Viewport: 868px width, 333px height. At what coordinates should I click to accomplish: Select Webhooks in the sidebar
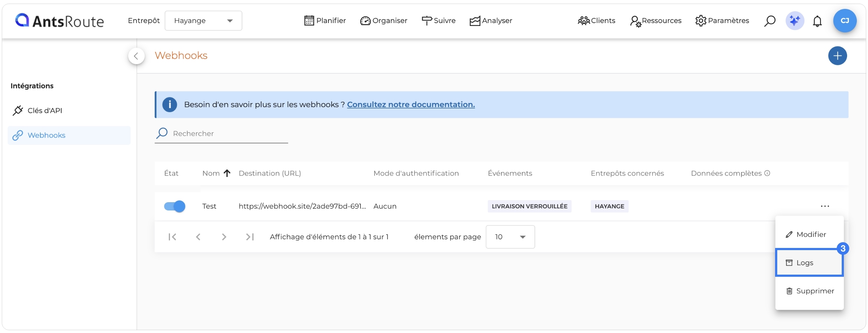[x=69, y=135]
